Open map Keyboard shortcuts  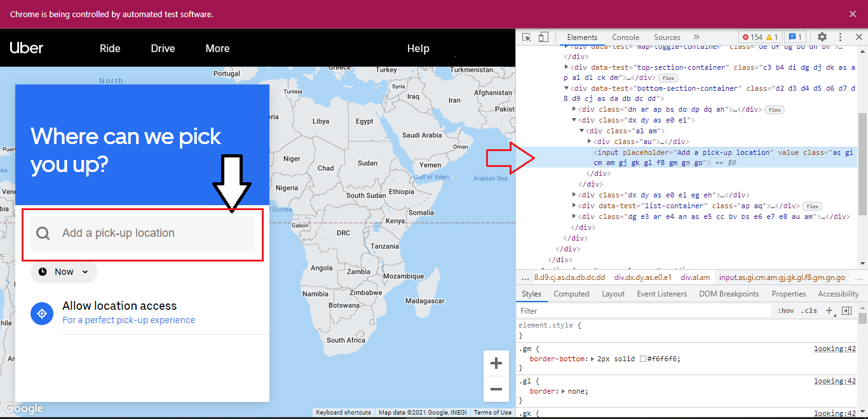(344, 413)
